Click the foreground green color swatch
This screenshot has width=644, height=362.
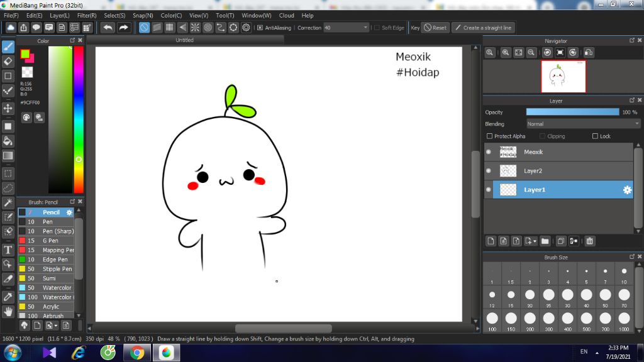(x=25, y=54)
